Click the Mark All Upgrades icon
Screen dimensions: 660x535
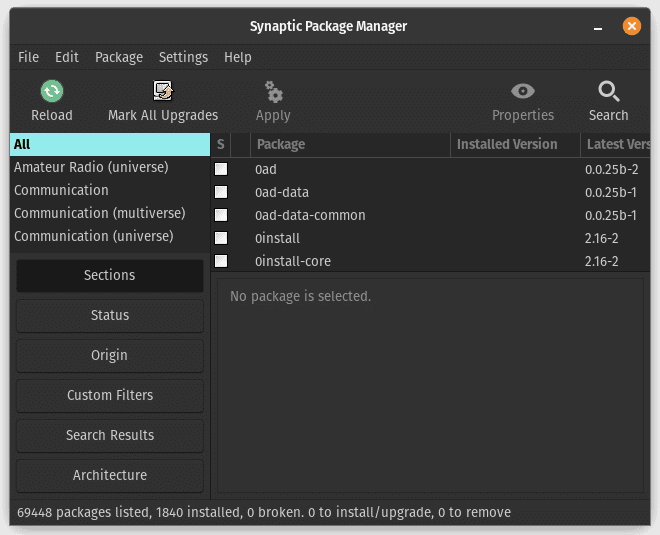click(163, 91)
